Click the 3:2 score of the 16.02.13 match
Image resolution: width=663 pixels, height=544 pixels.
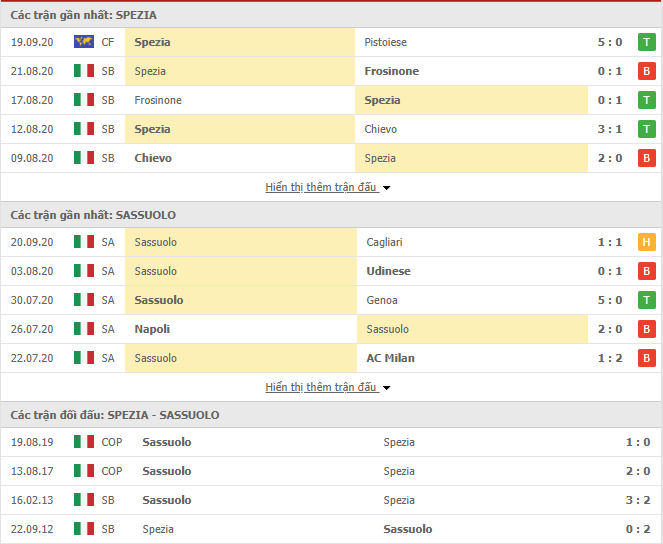[x=638, y=500]
